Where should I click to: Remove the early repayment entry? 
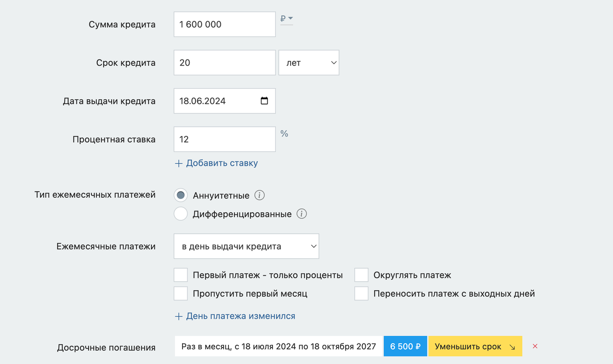(535, 346)
